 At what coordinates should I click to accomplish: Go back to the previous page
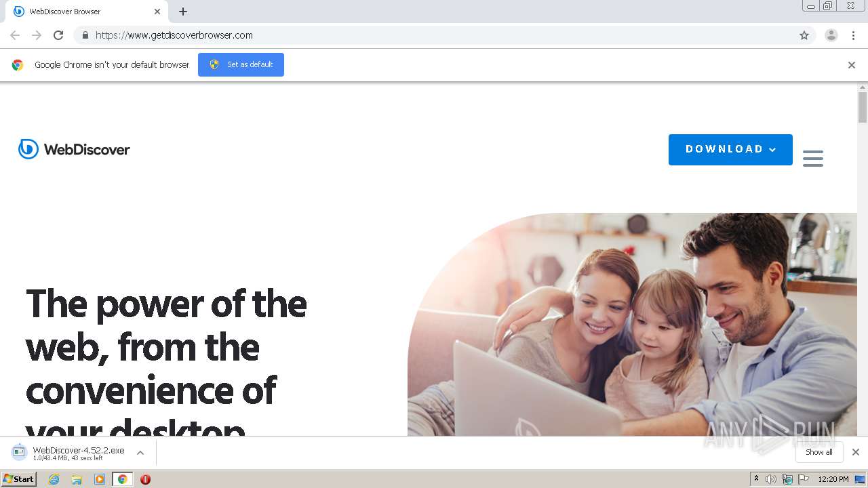coord(15,35)
